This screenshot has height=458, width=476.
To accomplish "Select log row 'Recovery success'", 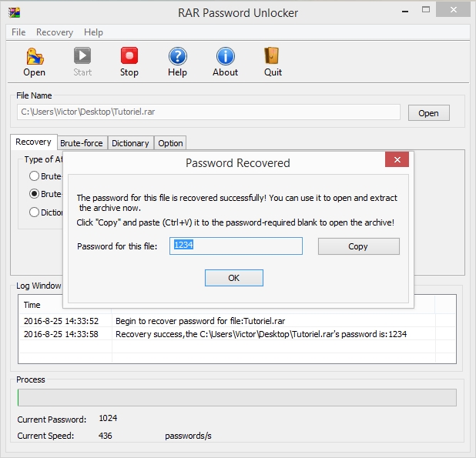I will coord(261,334).
